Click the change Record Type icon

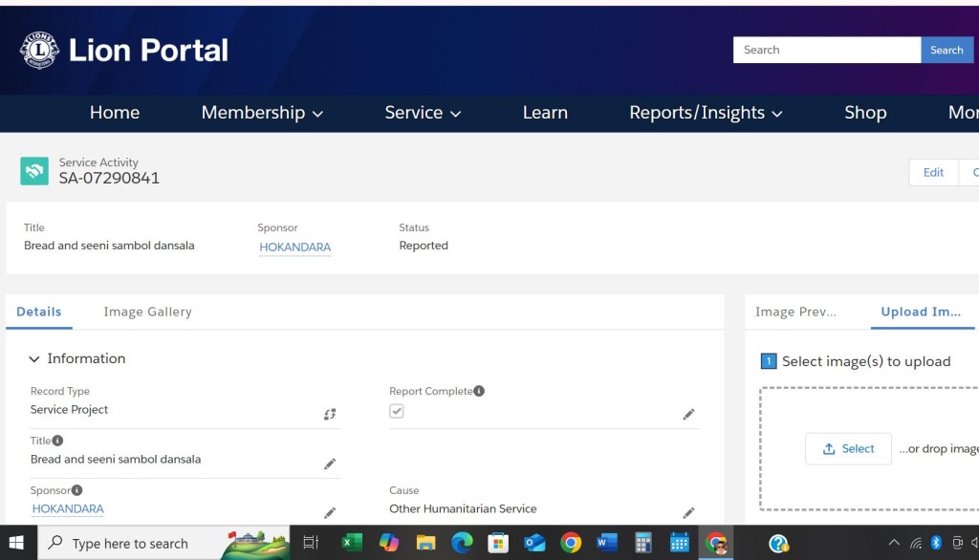click(330, 414)
